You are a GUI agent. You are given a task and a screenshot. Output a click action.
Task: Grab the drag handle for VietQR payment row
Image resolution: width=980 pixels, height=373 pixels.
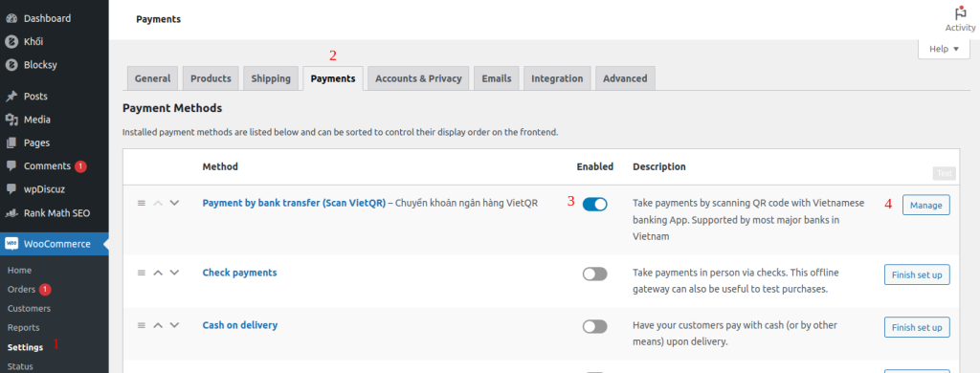(142, 203)
